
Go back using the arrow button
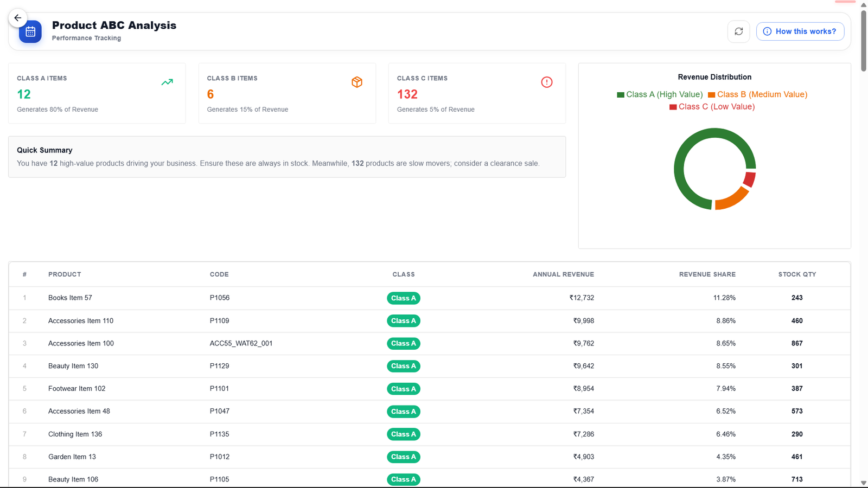(x=18, y=18)
